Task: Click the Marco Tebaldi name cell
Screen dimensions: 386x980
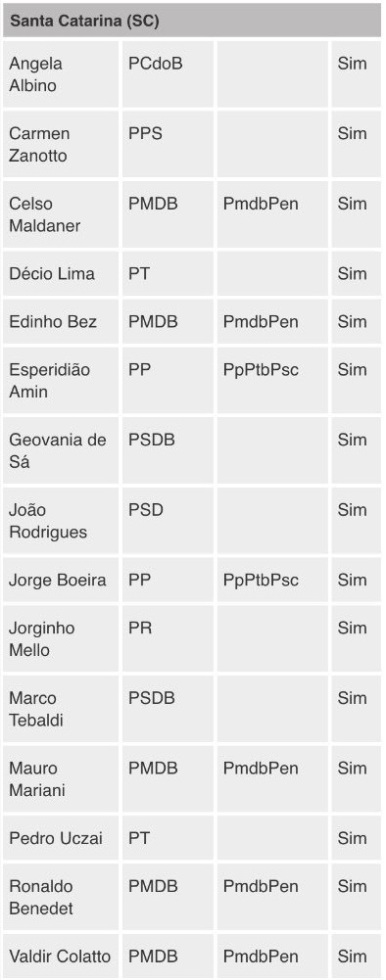Action: pyautogui.click(x=61, y=709)
